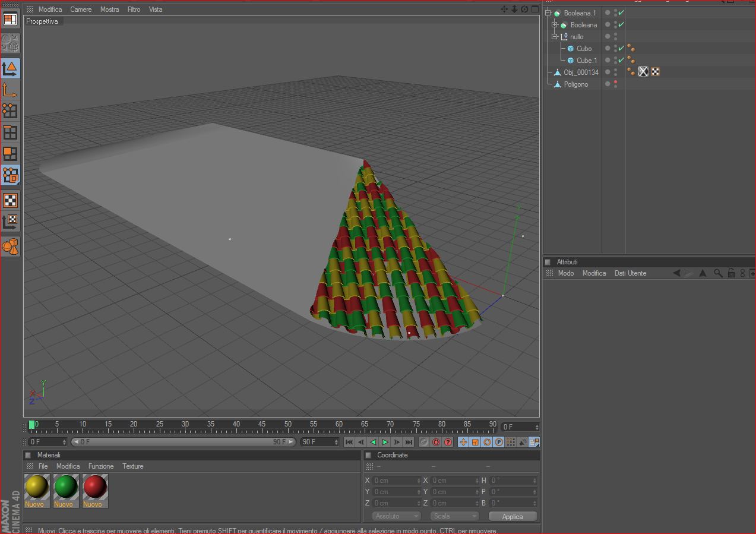Viewport: 756px width, 534px height.
Task: Open the Filtro viewport menu
Action: click(x=134, y=10)
